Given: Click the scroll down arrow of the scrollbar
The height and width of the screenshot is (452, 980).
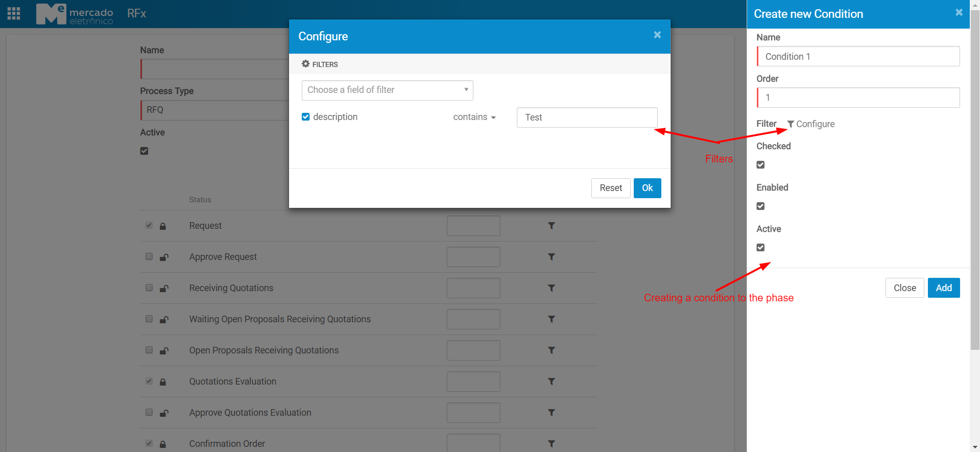Looking at the screenshot, I should [x=975, y=447].
